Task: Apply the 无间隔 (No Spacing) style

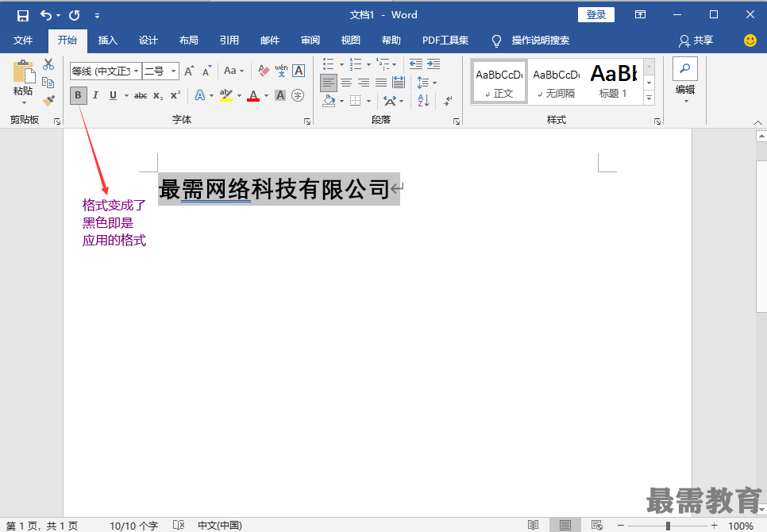Action: point(556,81)
